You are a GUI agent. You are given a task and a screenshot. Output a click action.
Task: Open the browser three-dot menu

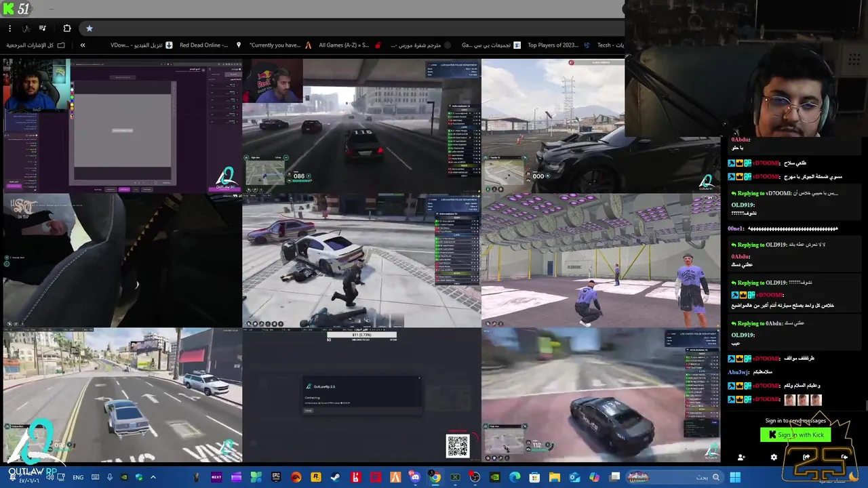[x=9, y=28]
